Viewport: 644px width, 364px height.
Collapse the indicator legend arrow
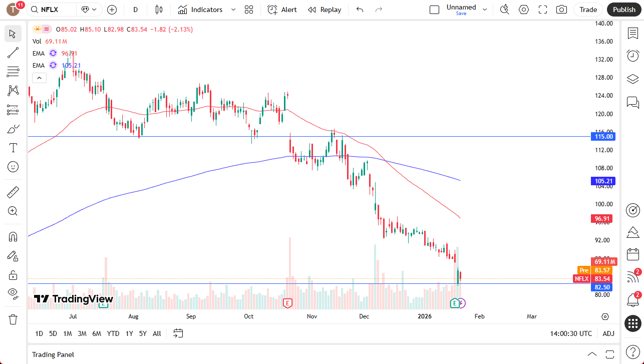39,78
